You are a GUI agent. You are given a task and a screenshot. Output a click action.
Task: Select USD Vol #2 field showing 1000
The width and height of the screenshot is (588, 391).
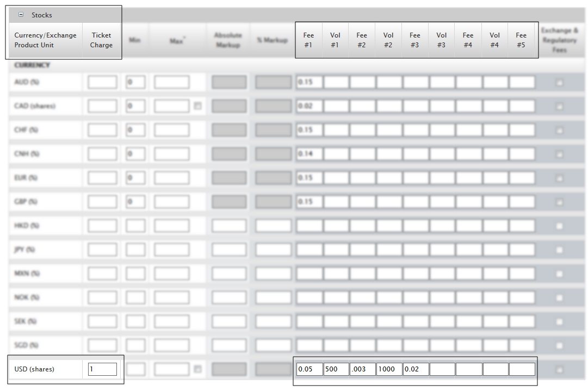coord(389,369)
